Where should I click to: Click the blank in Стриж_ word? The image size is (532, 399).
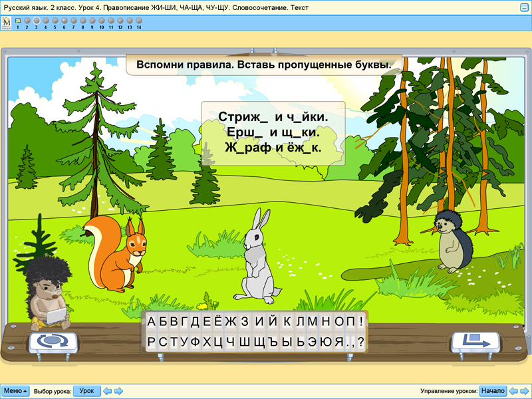(263, 118)
